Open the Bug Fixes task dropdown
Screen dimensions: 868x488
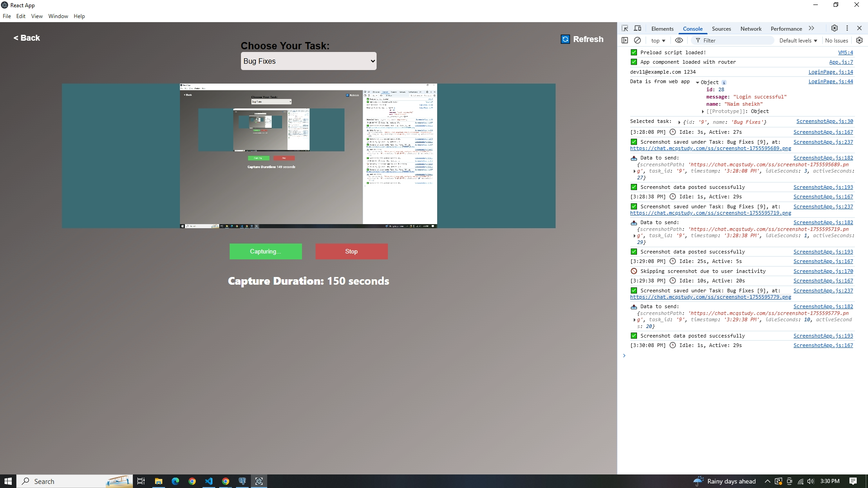308,61
